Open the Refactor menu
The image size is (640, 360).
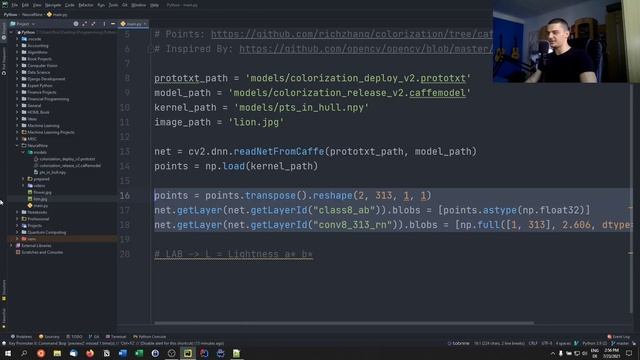pyautogui.click(x=86, y=5)
